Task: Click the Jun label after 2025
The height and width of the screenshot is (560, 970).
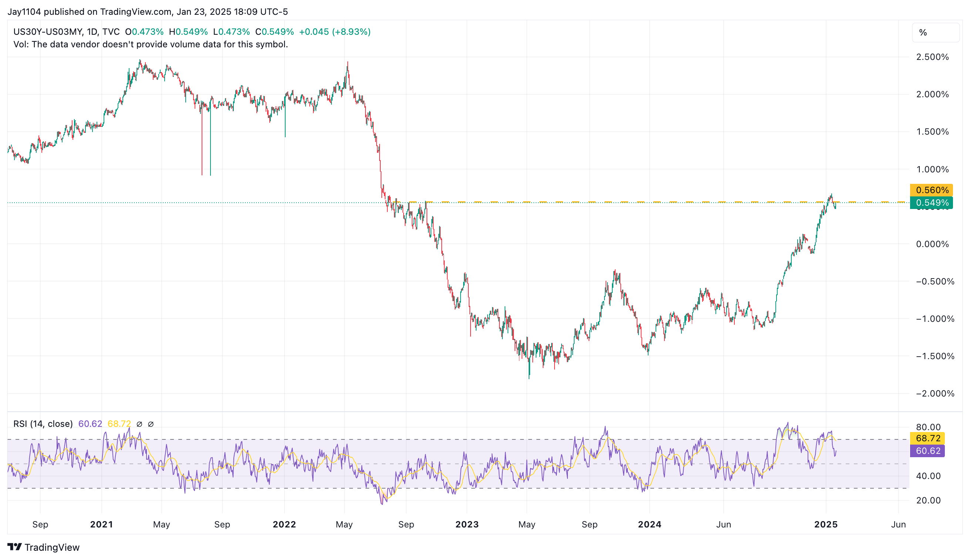Action: point(899,524)
